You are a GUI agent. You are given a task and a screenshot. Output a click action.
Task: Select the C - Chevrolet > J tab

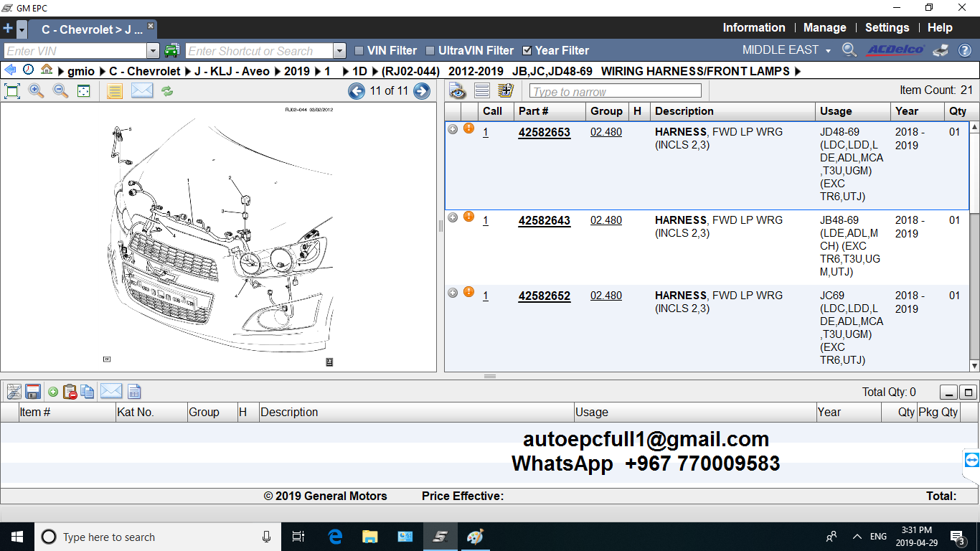point(93,29)
